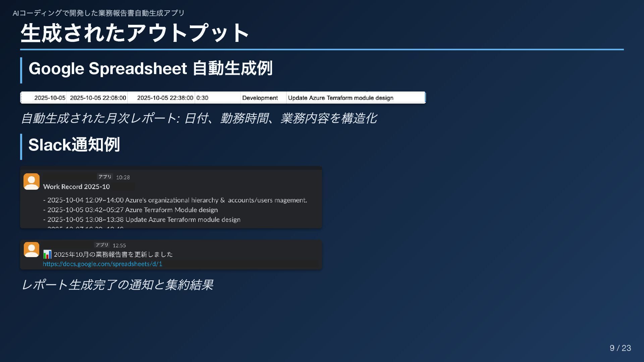Click the second Slack message avatar icon
This screenshot has width=644, height=362.
click(x=32, y=249)
